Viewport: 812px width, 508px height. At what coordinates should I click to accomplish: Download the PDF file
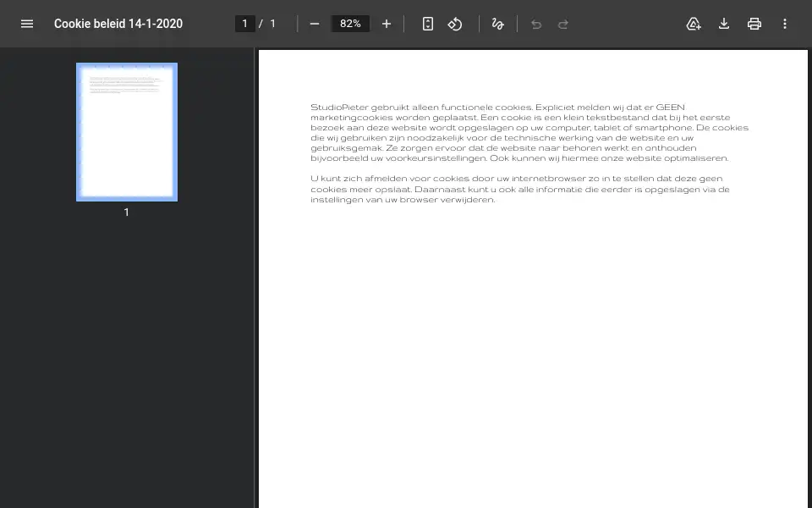pyautogui.click(x=724, y=24)
